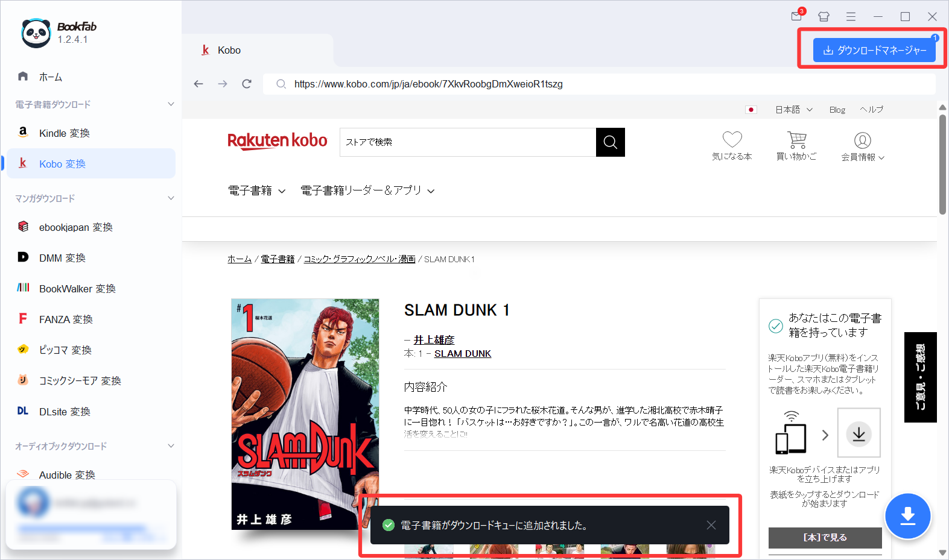This screenshot has height=560, width=949.
Task: Click the black search magnifier button
Action: click(611, 142)
